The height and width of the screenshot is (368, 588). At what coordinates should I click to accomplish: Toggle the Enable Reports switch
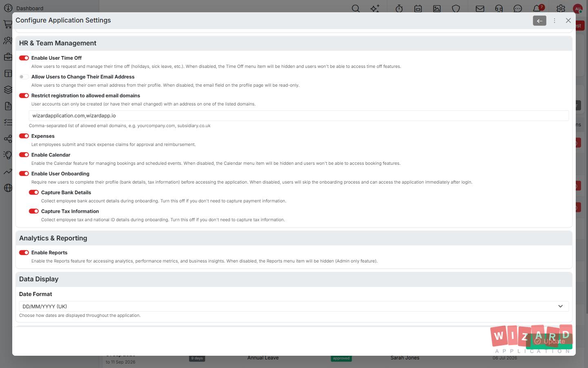pyautogui.click(x=24, y=253)
